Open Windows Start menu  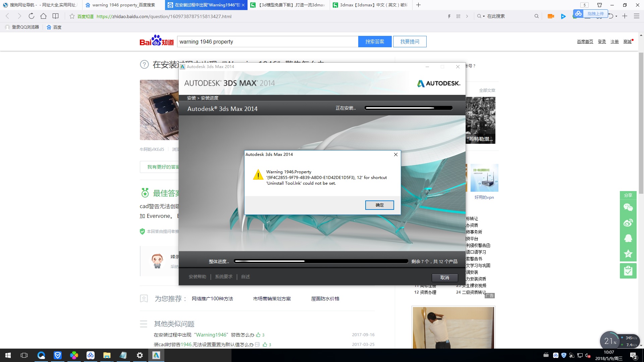(8, 355)
